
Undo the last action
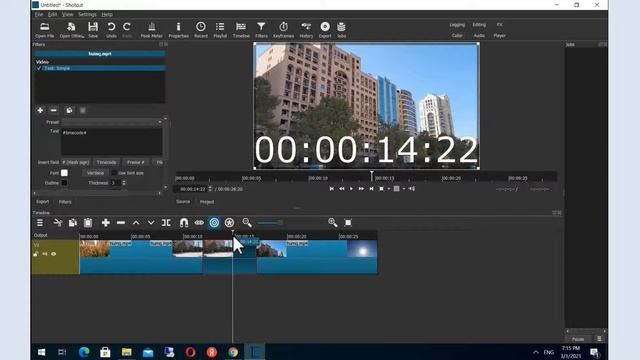click(x=111, y=30)
